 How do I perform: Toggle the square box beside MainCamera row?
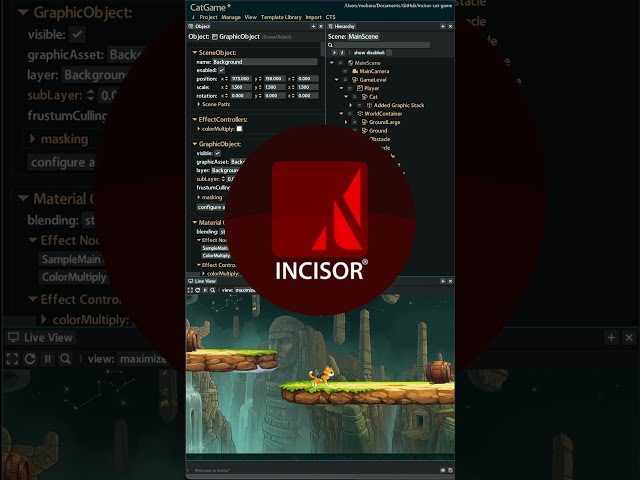[345, 71]
